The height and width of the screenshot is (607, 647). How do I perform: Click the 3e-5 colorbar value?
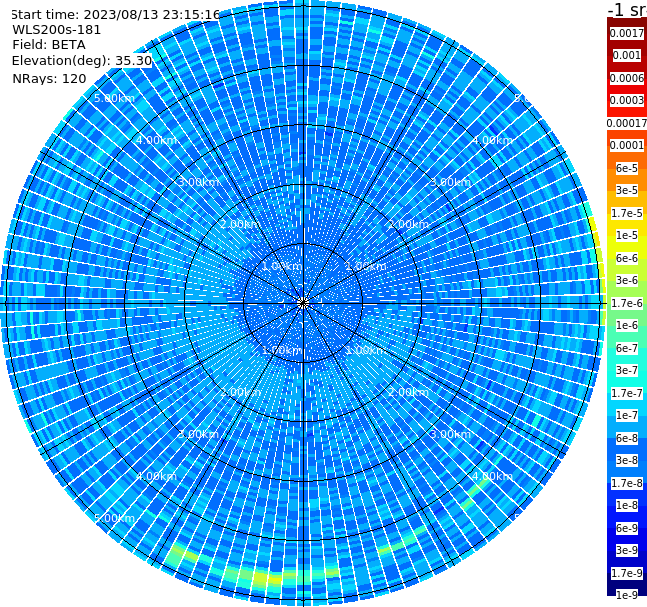[x=627, y=190]
